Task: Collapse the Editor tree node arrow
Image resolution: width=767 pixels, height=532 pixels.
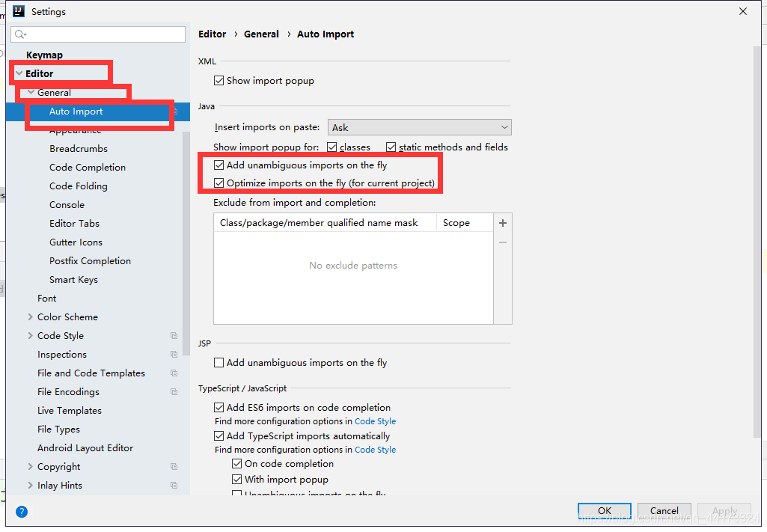Action: 19,74
